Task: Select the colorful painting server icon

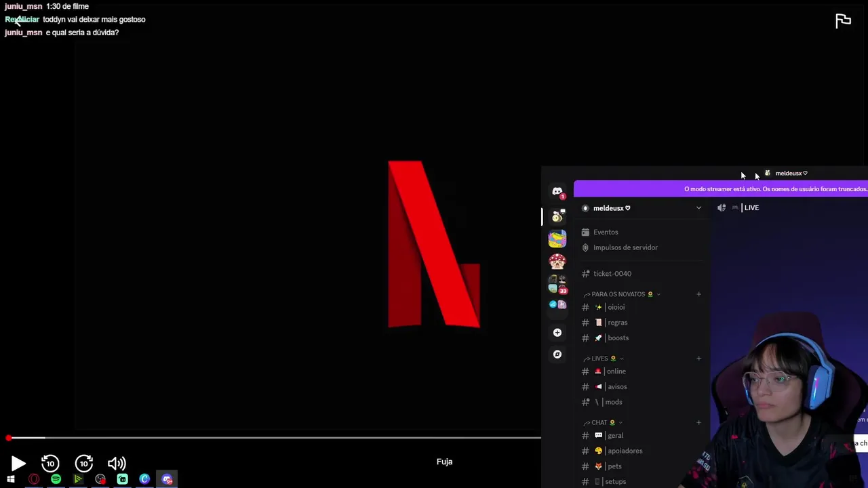Action: (x=557, y=239)
